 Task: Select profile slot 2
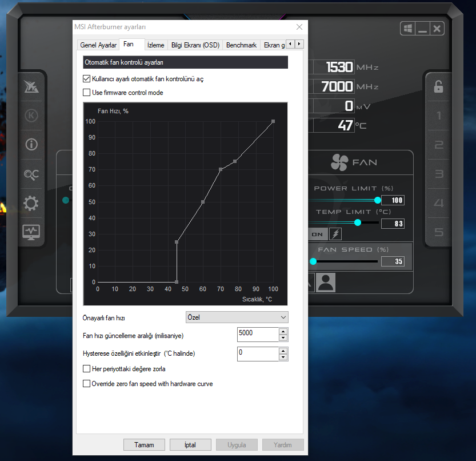click(439, 145)
